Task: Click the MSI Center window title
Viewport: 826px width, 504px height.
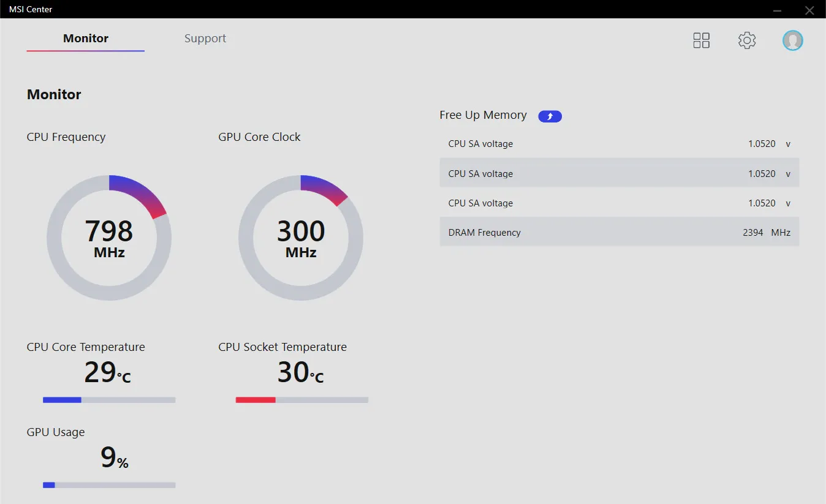Action: tap(31, 9)
